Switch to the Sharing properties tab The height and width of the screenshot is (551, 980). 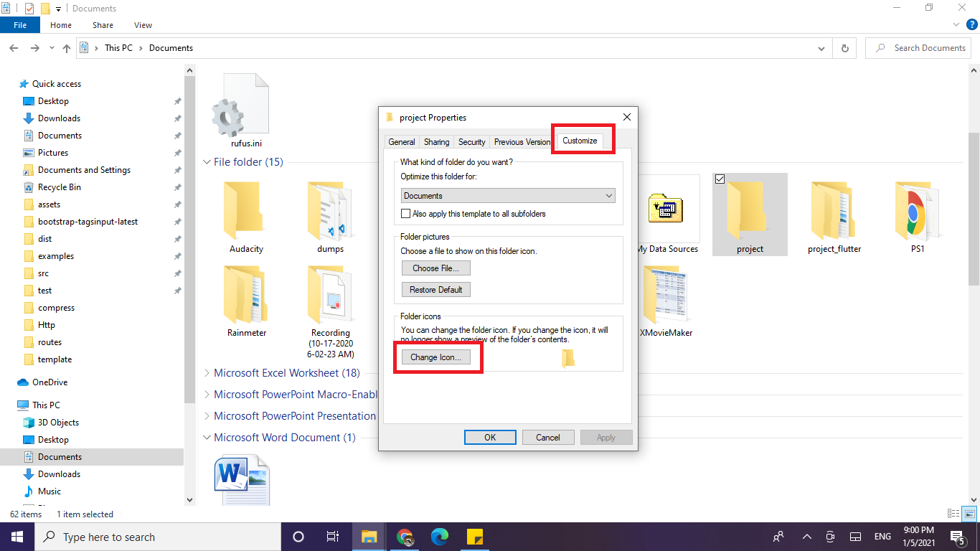pyautogui.click(x=436, y=142)
